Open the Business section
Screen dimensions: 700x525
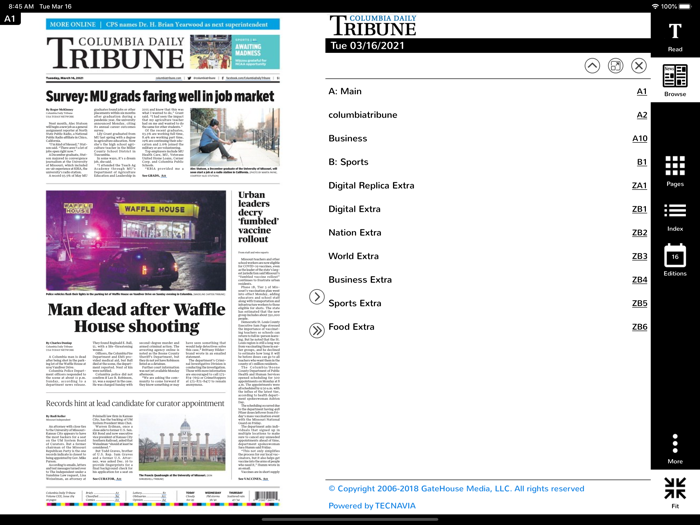point(347,138)
